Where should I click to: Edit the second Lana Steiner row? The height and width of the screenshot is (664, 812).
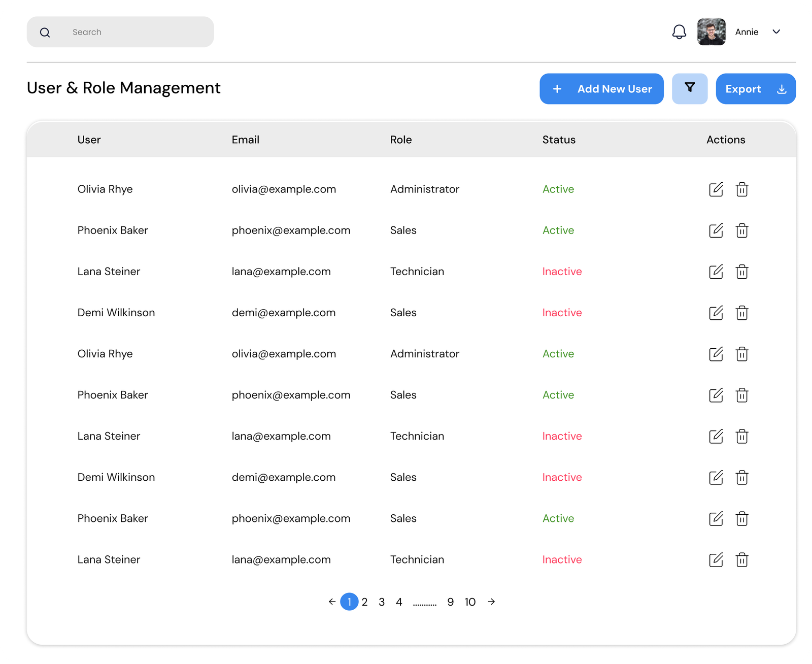pyautogui.click(x=716, y=436)
